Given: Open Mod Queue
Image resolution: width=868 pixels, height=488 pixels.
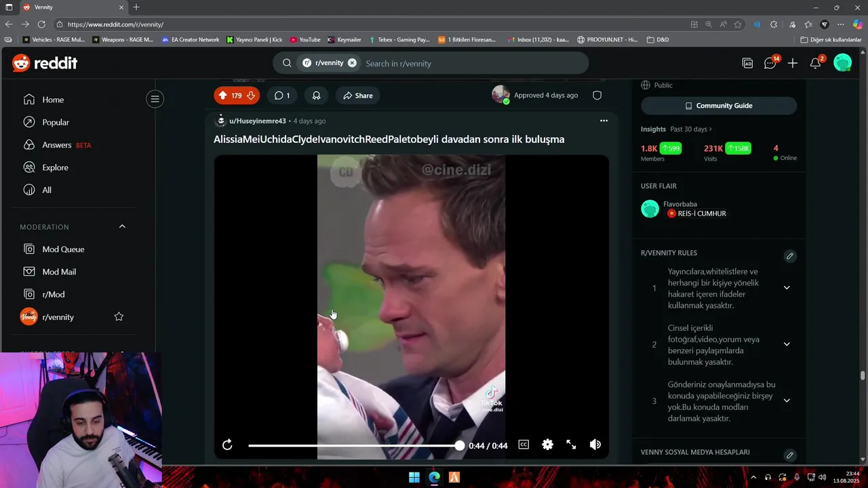Looking at the screenshot, I should pyautogui.click(x=63, y=249).
